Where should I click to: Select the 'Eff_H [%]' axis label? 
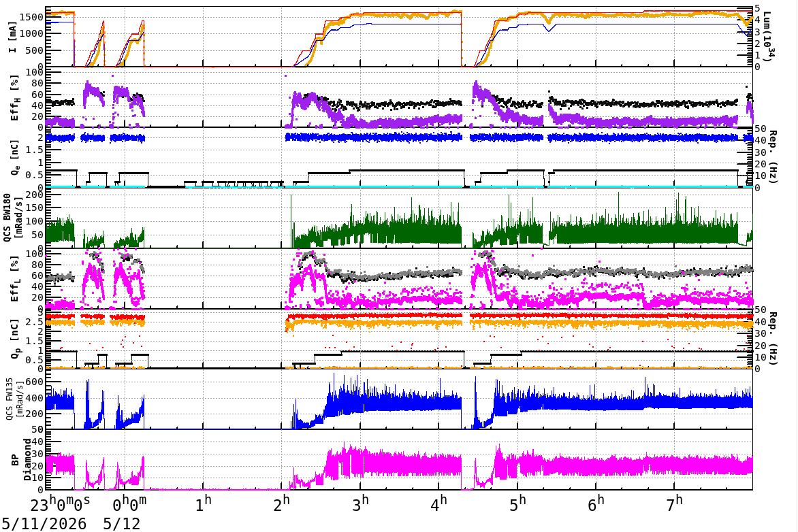click(14, 98)
